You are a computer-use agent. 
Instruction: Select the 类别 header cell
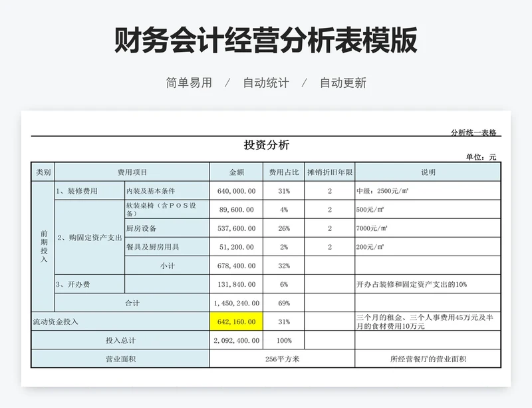point(43,172)
